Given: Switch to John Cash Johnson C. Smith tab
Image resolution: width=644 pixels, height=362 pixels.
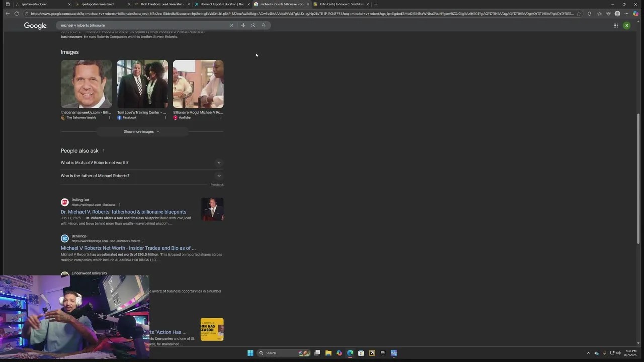Looking at the screenshot, I should point(341,4).
